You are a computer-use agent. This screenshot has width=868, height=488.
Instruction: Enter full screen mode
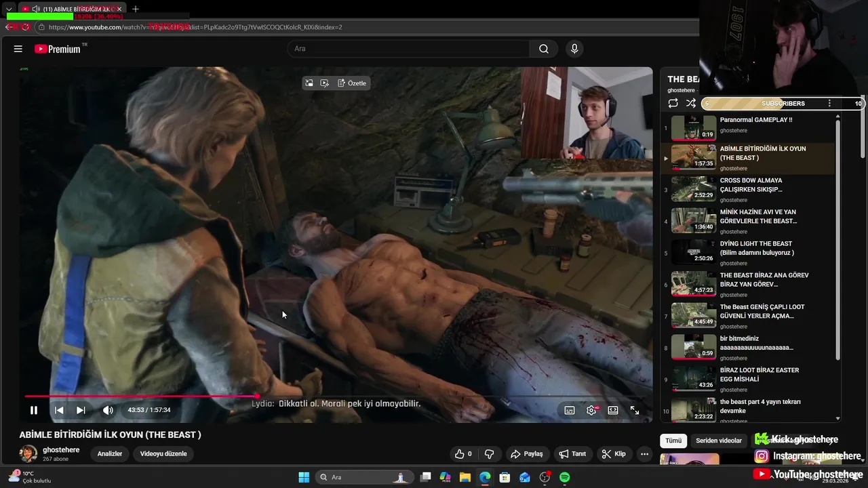point(635,410)
